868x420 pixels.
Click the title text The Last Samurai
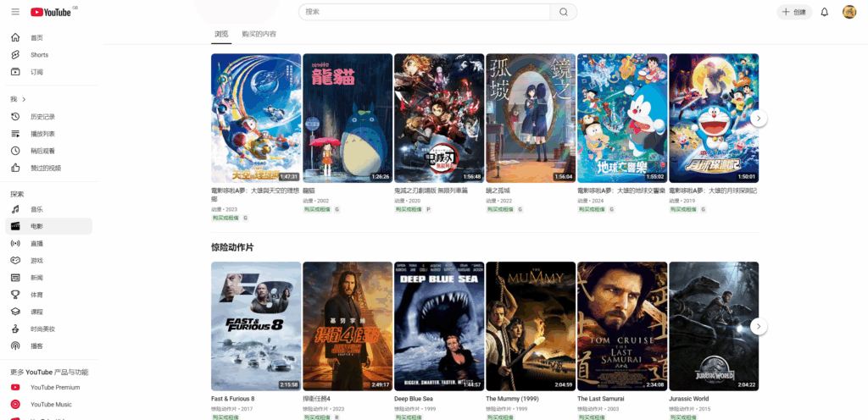(601, 399)
